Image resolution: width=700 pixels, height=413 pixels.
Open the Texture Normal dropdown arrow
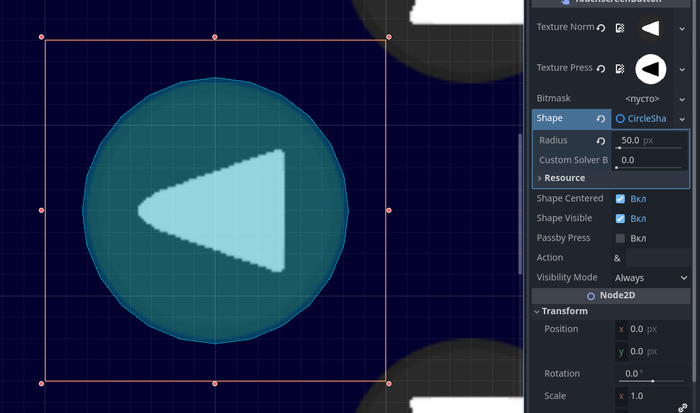(683, 28)
